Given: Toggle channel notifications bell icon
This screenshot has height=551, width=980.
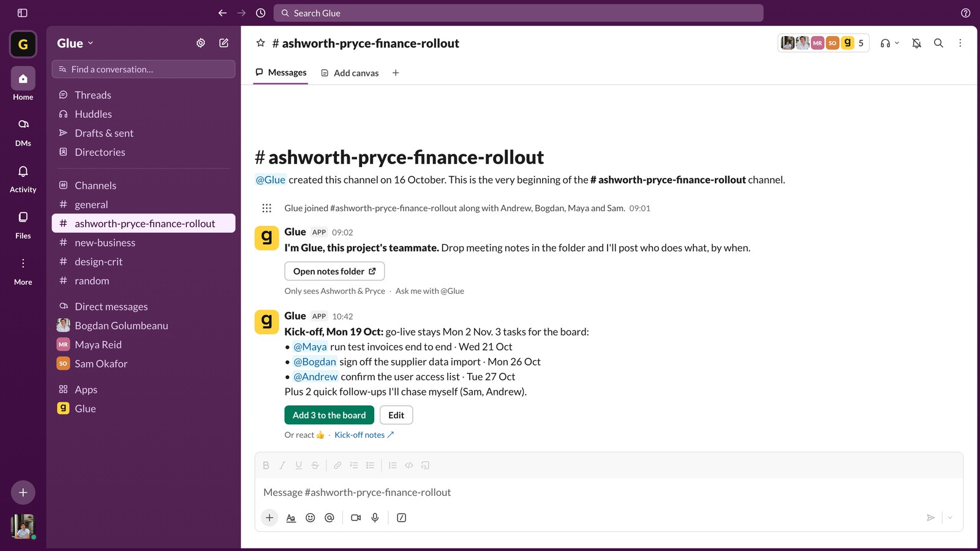Looking at the screenshot, I should (916, 43).
